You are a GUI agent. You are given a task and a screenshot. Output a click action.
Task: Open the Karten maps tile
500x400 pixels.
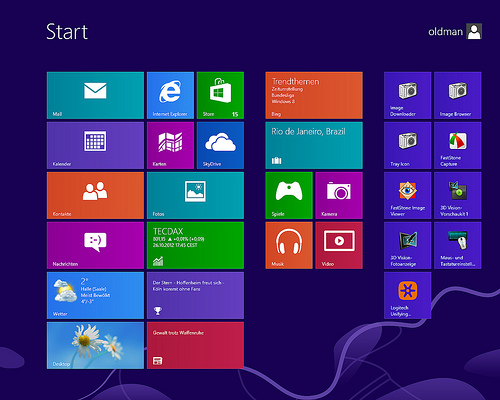[x=170, y=145]
